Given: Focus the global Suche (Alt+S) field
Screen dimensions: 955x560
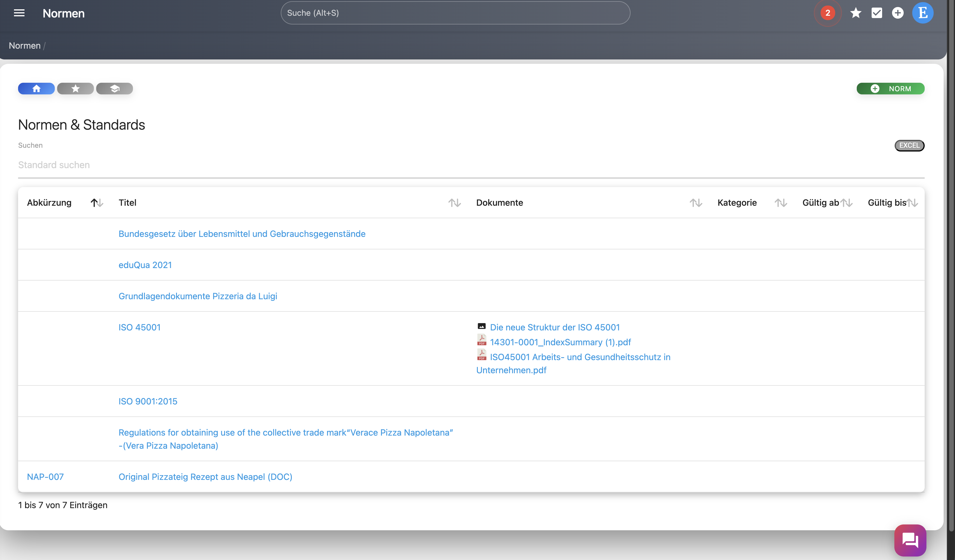Looking at the screenshot, I should 455,13.
